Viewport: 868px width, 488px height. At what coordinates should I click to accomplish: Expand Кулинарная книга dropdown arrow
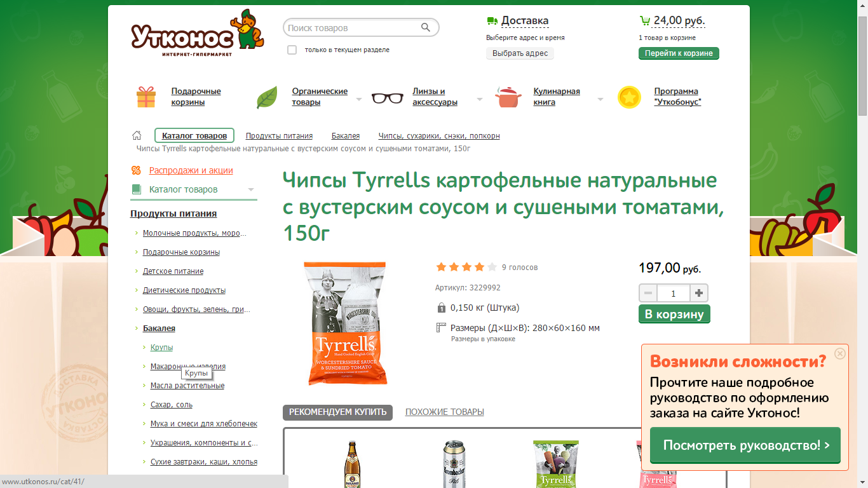point(600,99)
